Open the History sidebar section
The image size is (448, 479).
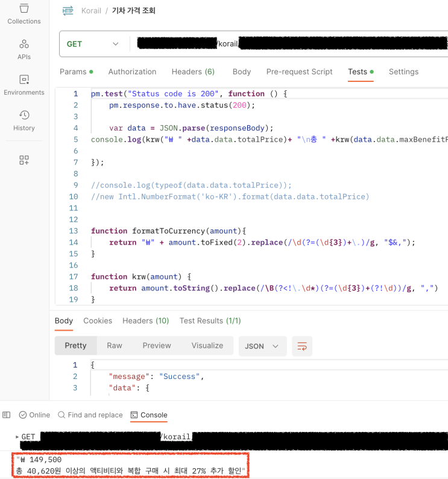(x=24, y=121)
